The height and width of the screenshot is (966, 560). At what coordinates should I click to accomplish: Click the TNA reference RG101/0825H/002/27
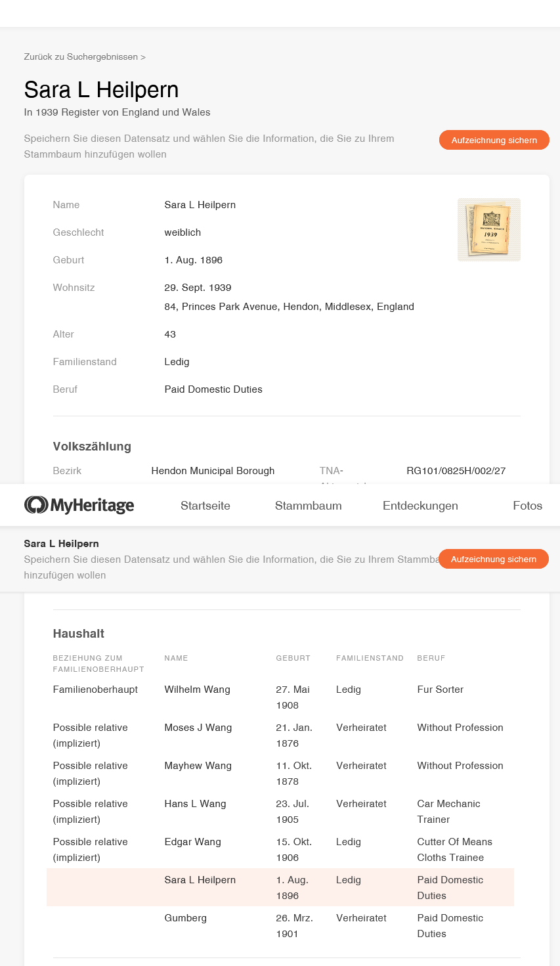456,471
